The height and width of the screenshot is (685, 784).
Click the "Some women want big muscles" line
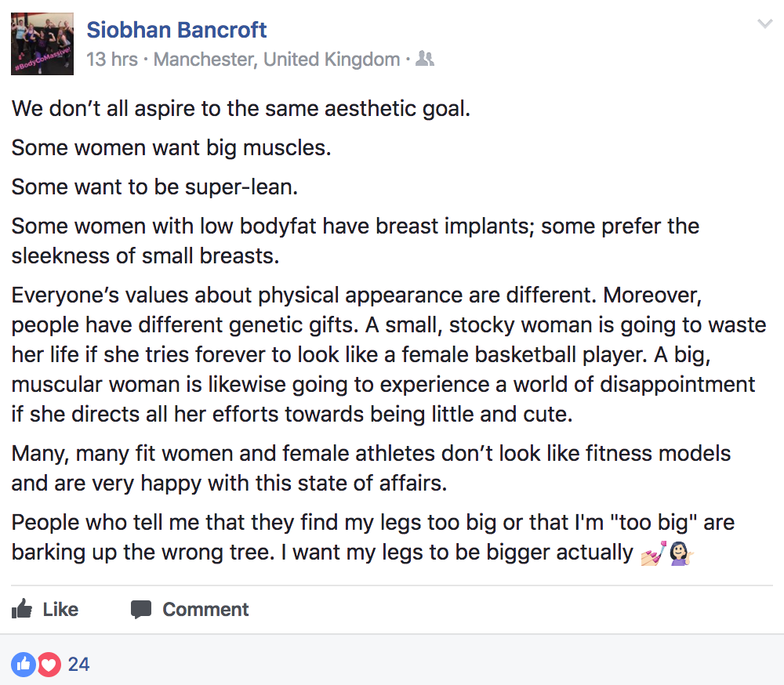tap(171, 147)
